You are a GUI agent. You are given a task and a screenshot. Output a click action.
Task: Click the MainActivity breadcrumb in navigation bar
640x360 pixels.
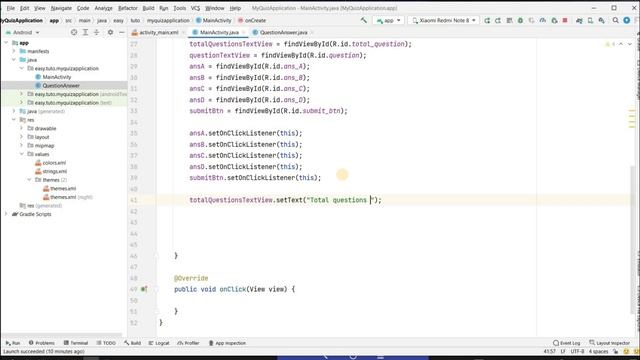213,20
